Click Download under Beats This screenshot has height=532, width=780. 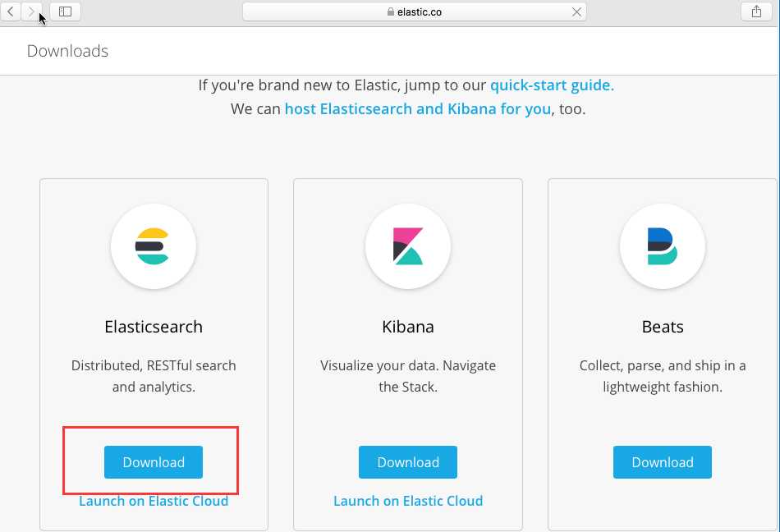click(663, 462)
